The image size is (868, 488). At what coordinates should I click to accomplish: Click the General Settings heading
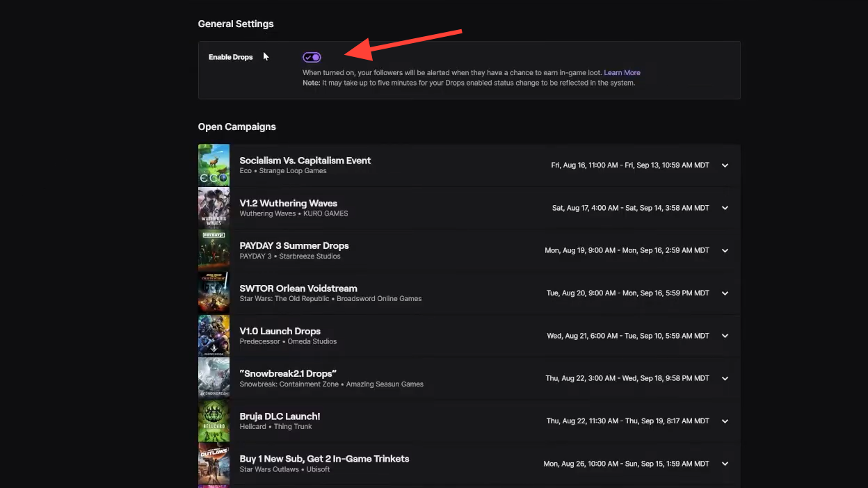tap(236, 24)
